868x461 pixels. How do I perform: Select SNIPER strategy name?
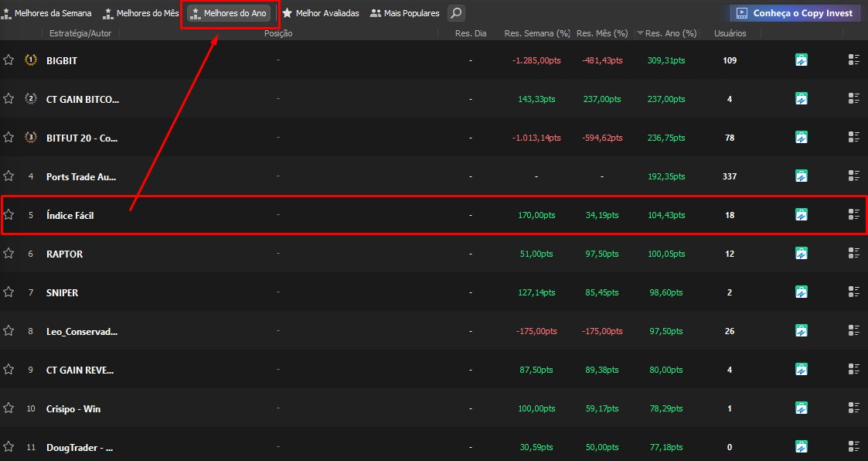point(62,292)
